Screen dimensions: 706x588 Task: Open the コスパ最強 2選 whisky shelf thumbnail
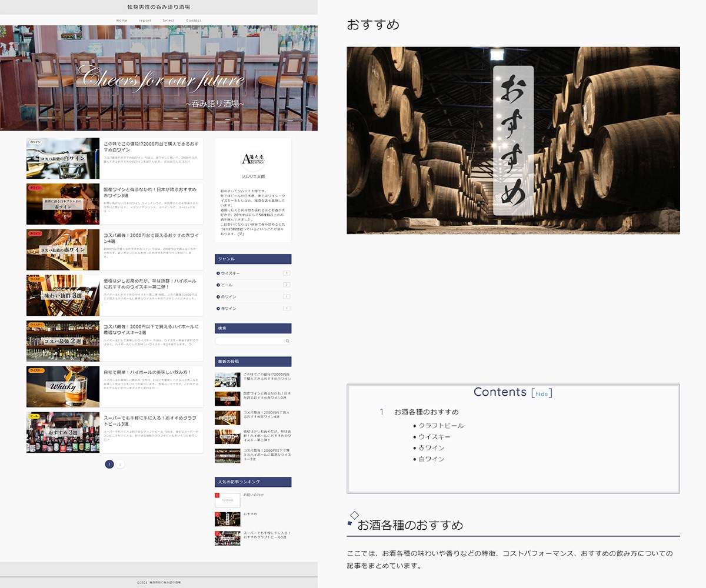(63, 341)
